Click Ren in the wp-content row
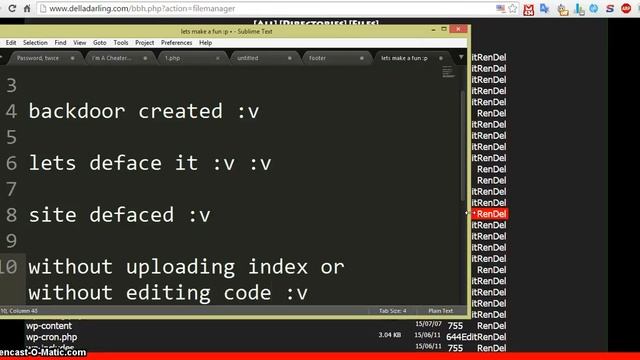The image size is (640, 360). click(x=484, y=326)
